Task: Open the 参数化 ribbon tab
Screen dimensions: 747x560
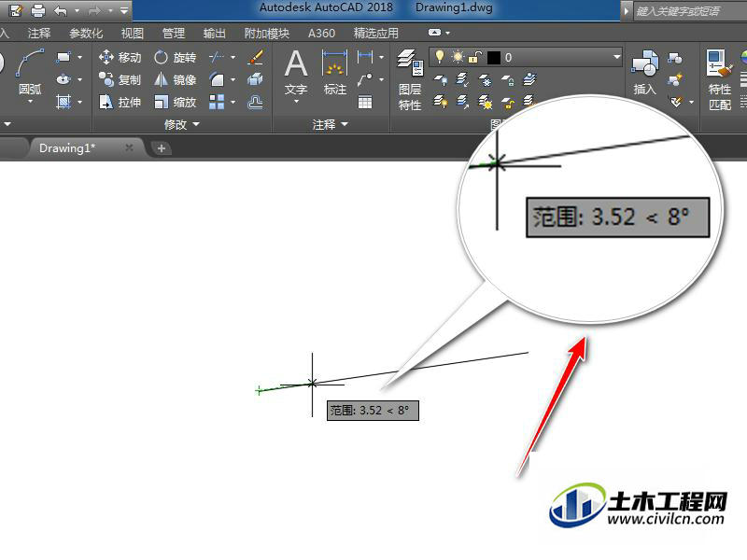Action: coord(86,34)
